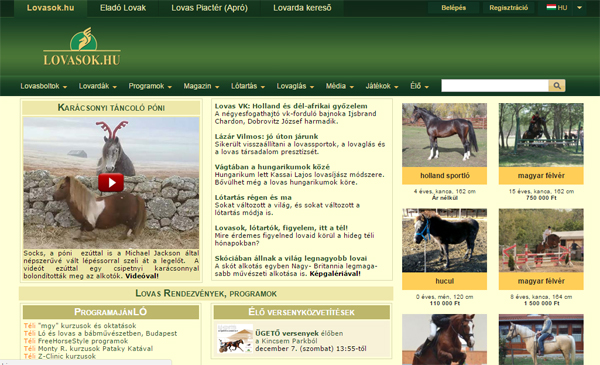Open the Lázár Vilmos article link
Screen dimensions: 600x365
point(266,136)
